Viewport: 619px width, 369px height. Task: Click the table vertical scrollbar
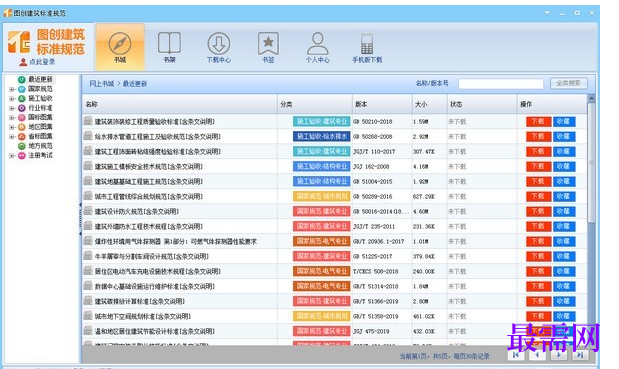[591, 163]
